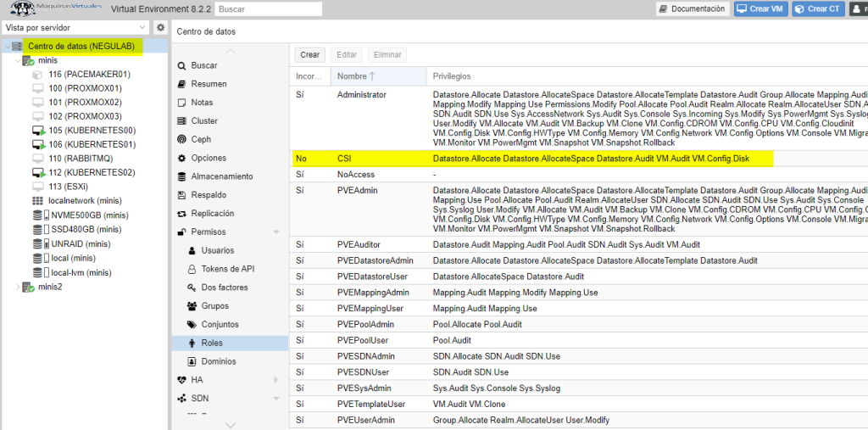Viewport: 868px width, 430px height.
Task: Click the Ceph icon in the sidebar
Action: pos(181,140)
